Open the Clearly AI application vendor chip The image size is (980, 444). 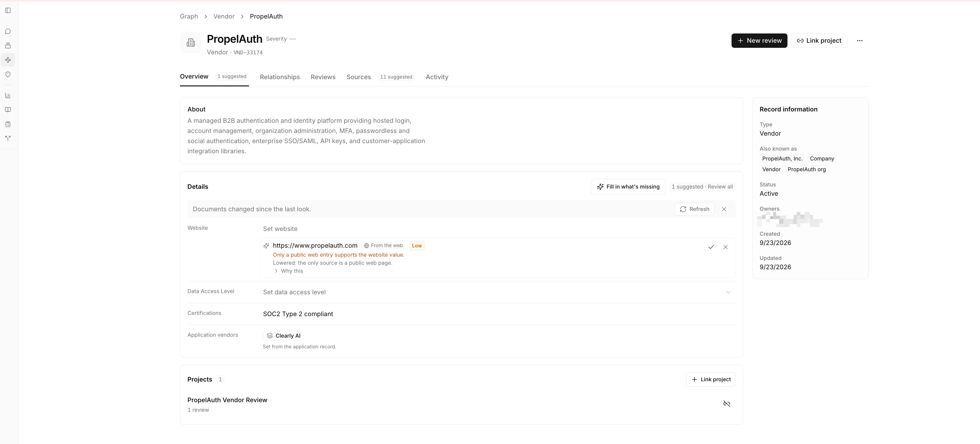coord(283,336)
